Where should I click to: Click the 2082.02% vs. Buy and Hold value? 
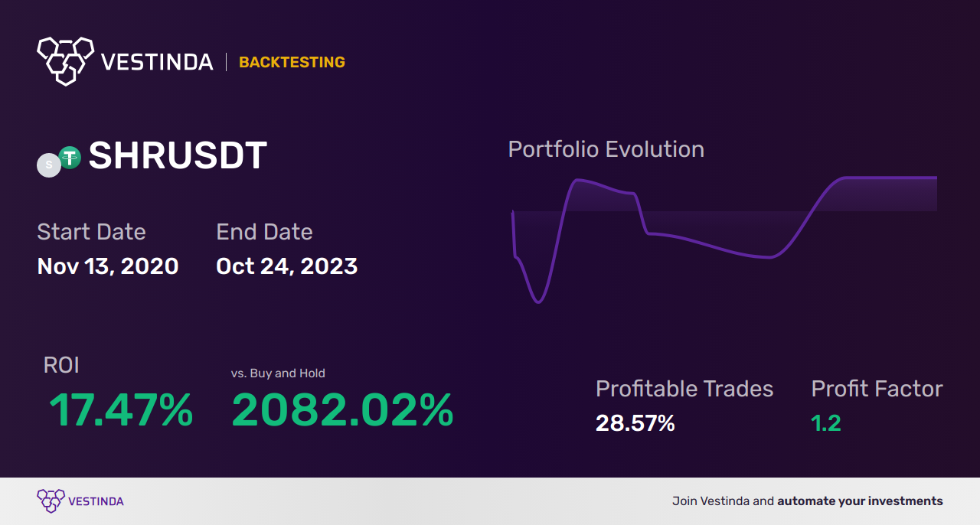[343, 410]
